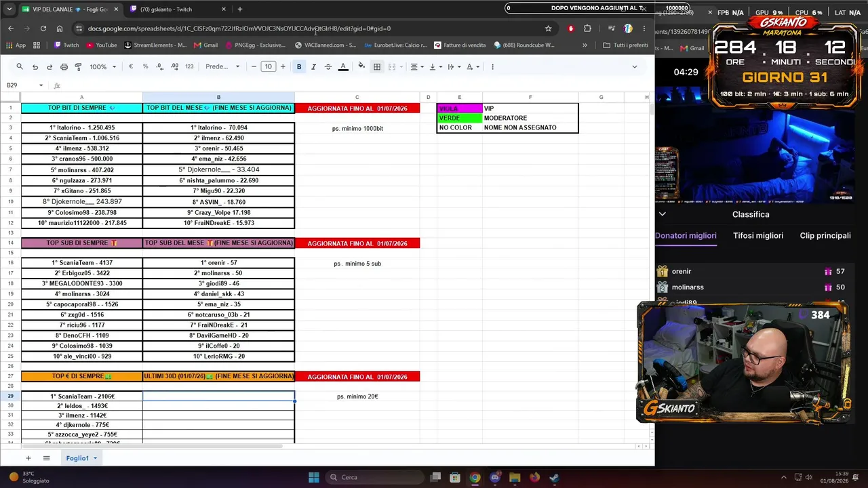Open the StreamElements bookmark

point(156,45)
